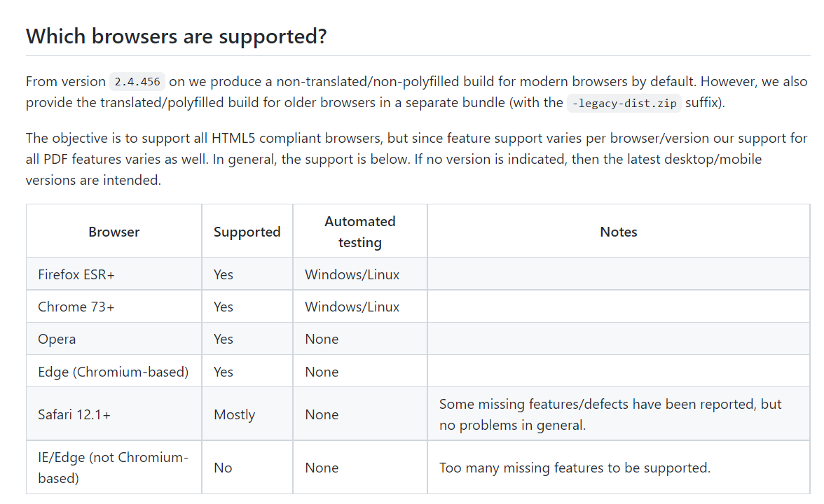Click "Too many missing features" note

click(x=575, y=468)
